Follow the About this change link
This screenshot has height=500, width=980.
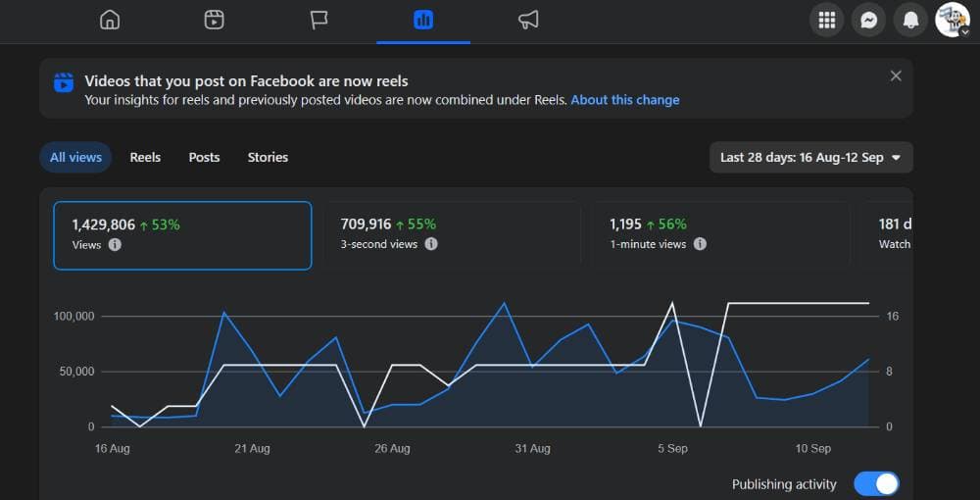click(625, 100)
